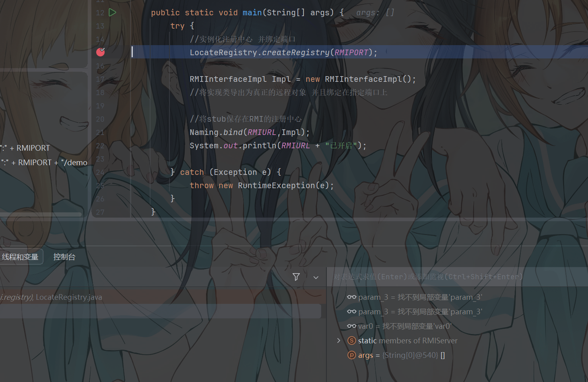The height and width of the screenshot is (382, 588).
Task: Click the glasses watch icon beside var0
Action: [351, 326]
